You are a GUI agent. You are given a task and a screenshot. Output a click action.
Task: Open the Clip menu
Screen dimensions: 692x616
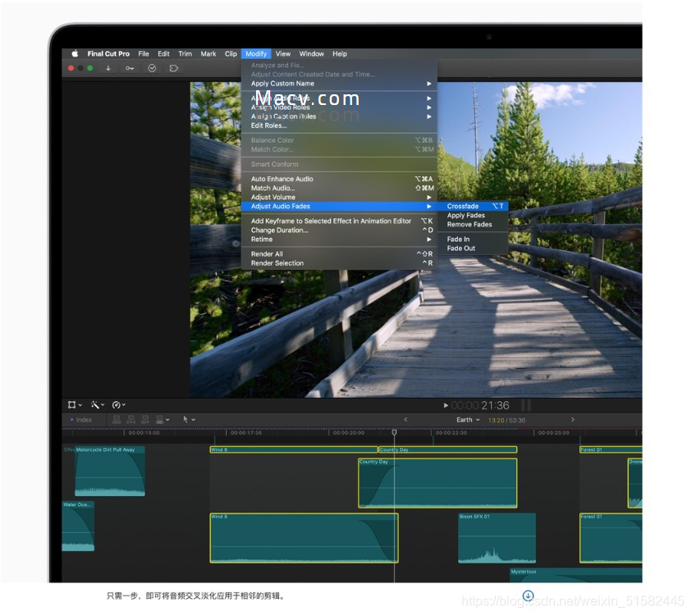[x=231, y=54]
